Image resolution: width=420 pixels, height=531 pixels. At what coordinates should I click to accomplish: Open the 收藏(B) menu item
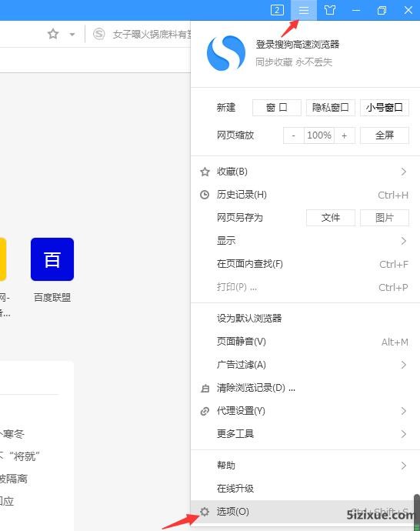coord(305,172)
